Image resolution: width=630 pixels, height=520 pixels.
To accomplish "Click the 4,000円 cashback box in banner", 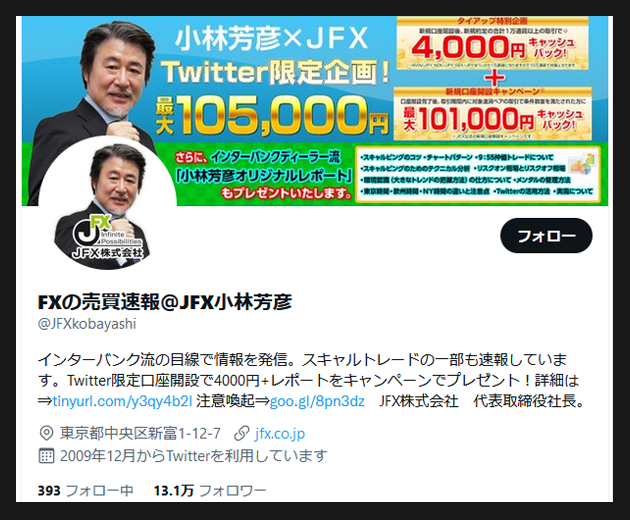I will point(492,43).
